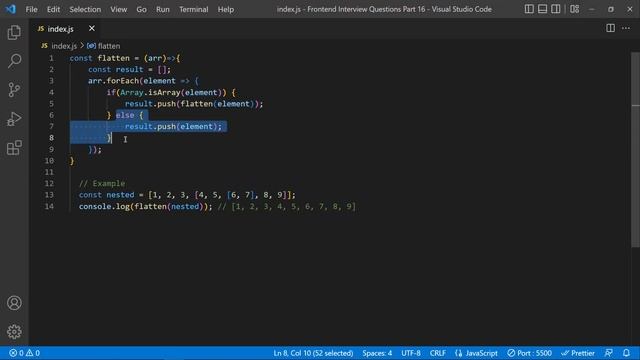This screenshot has width=640, height=360.
Task: Click on 'console.log(flatten(nested));' text
Action: coord(146,206)
